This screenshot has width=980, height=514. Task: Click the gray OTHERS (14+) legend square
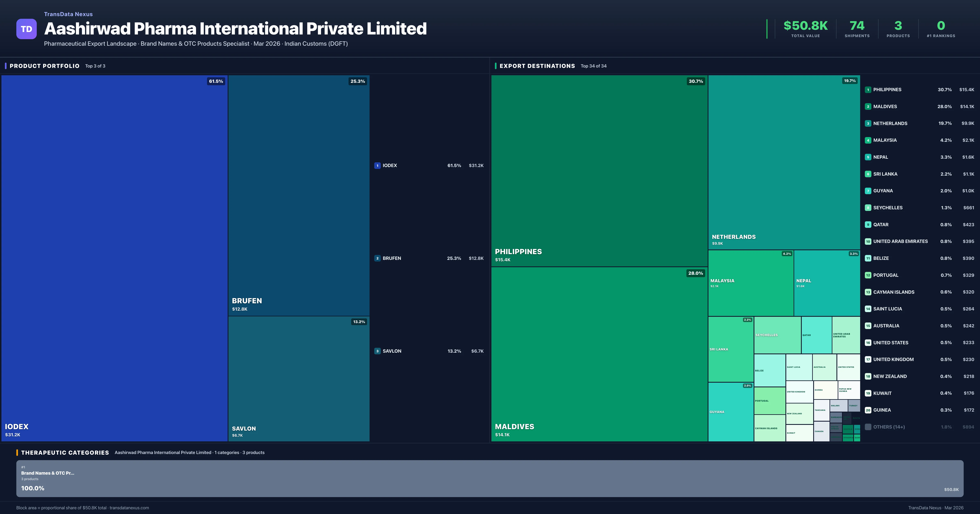click(868, 427)
